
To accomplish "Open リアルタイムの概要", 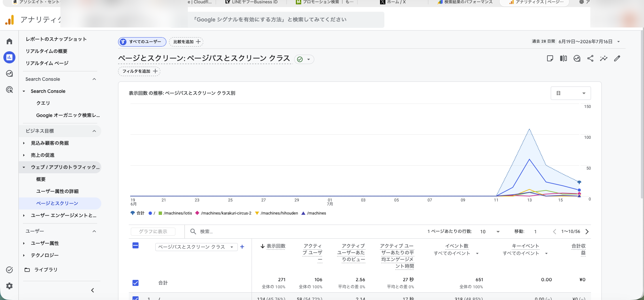I will click(x=47, y=51).
